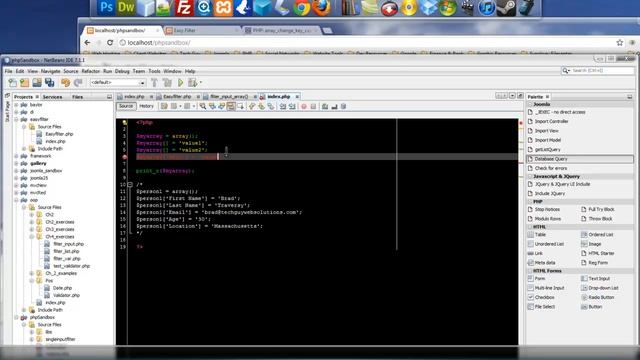Open the Refactor menu
Screen dimensions: 640x360
[90, 71]
